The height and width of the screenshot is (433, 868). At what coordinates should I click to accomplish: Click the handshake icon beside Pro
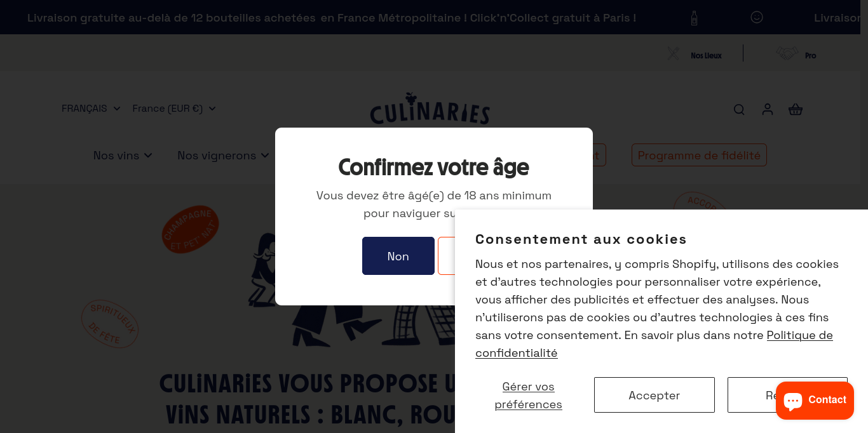787,54
